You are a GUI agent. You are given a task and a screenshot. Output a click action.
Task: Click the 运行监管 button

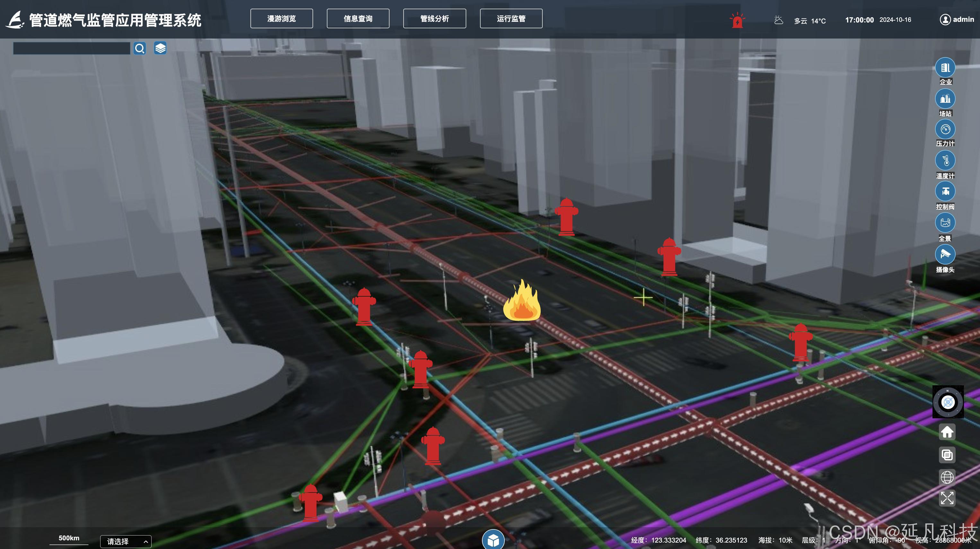511,19
